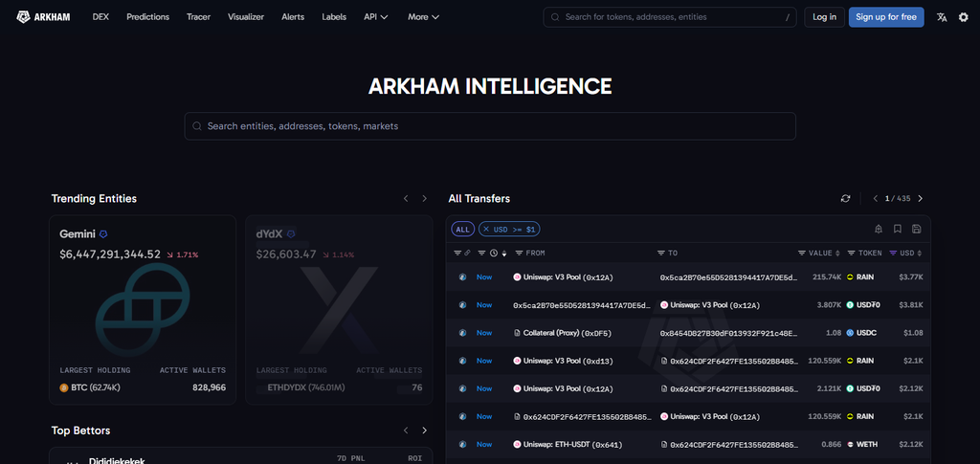Click Sign up for free
The height and width of the screenshot is (464, 980).
[x=886, y=17]
